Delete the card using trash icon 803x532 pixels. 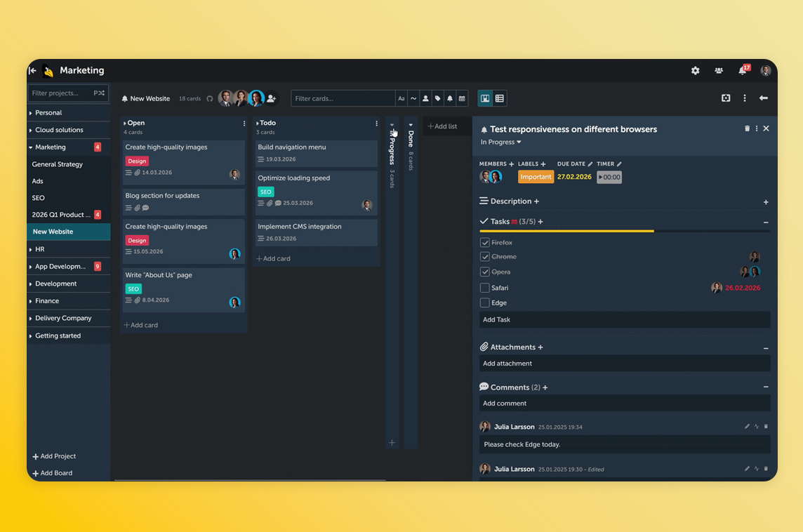[747, 129]
